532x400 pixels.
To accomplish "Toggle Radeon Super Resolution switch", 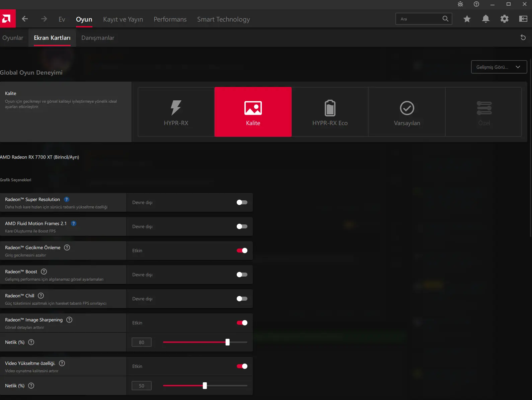I will [x=242, y=202].
